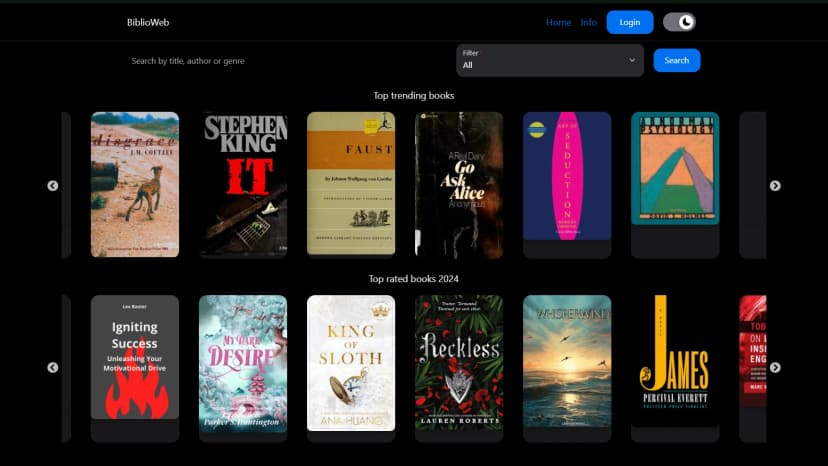
Task: Click the Search button
Action: (x=676, y=60)
